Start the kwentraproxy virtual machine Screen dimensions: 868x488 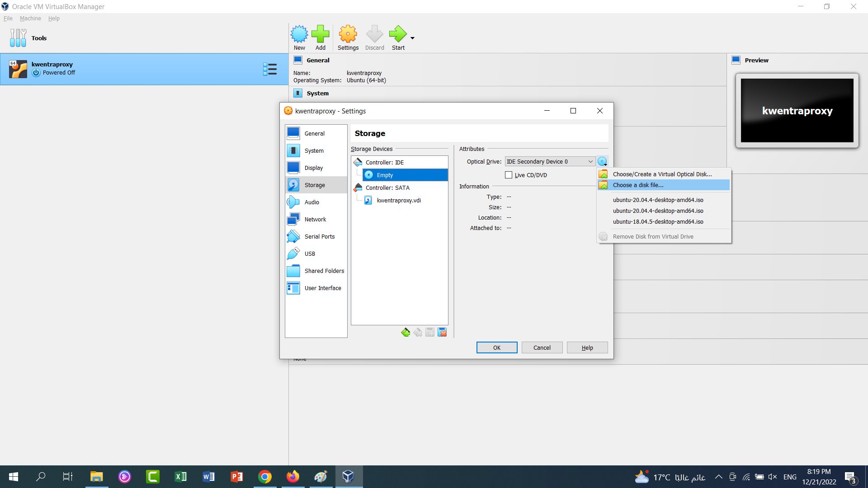398,38
